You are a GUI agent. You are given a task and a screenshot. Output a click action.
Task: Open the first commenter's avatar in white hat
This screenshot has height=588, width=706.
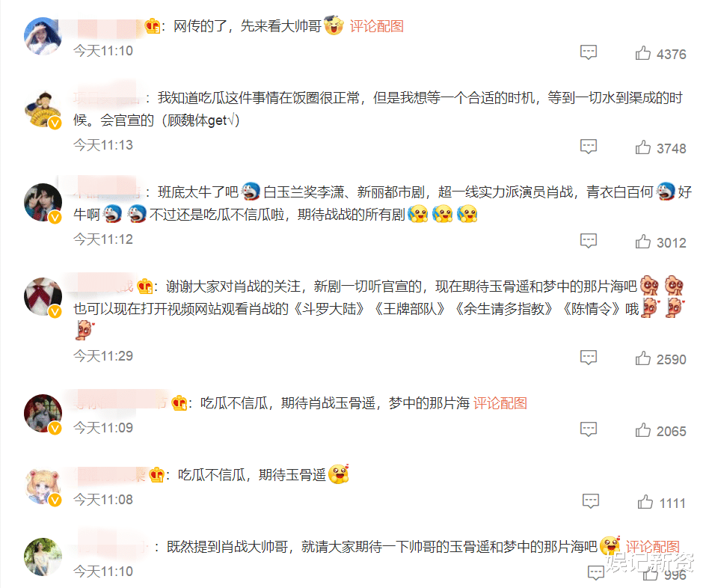[x=43, y=37]
